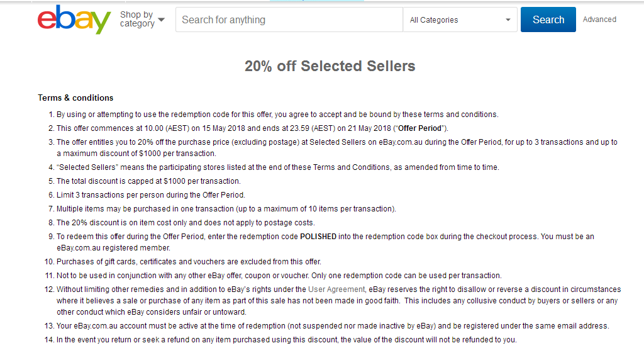Click term 7 about multiple items

pyautogui.click(x=226, y=209)
